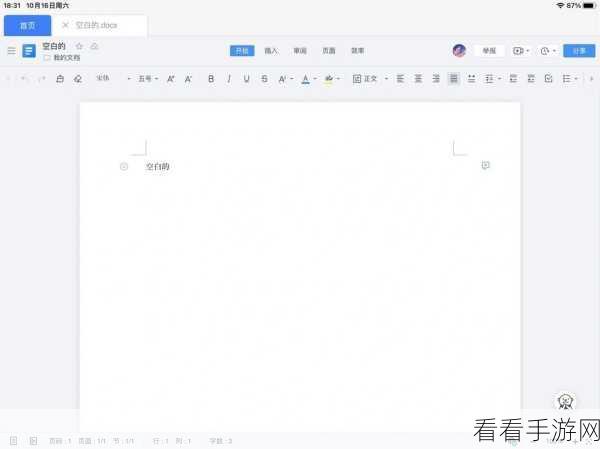Click the blue WPS document icon

coord(29,51)
